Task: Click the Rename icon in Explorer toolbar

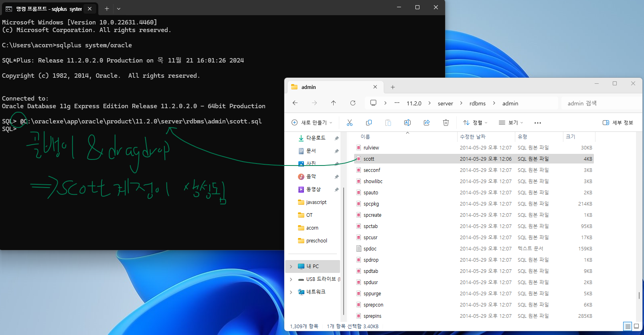Action: [407, 123]
